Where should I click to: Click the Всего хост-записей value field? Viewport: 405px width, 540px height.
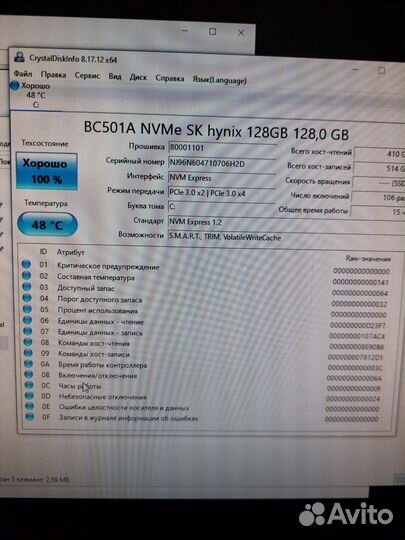(x=380, y=168)
